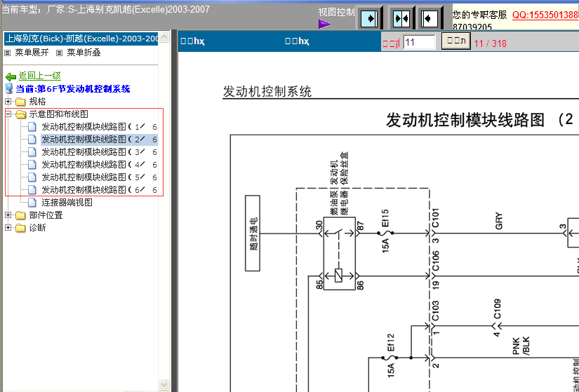This screenshot has width=579, height=392.
Task: Select the 示意图和布线图 folder icon
Action: 20,114
